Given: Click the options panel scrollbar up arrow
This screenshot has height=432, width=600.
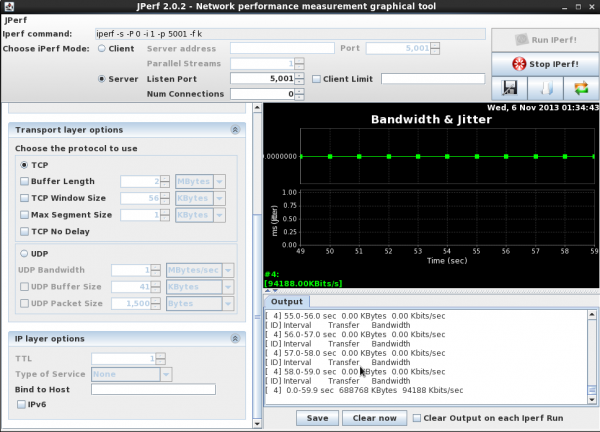Looking at the screenshot, I should tap(257, 108).
